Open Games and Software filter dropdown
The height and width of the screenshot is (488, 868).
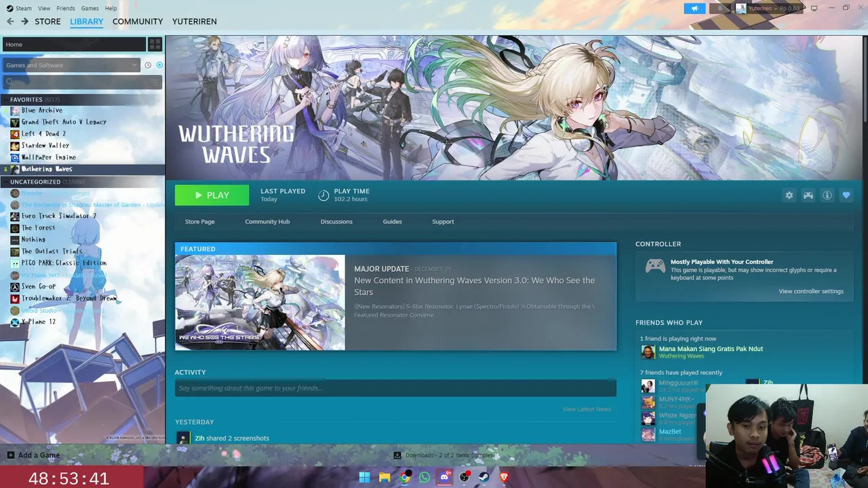[x=71, y=65]
